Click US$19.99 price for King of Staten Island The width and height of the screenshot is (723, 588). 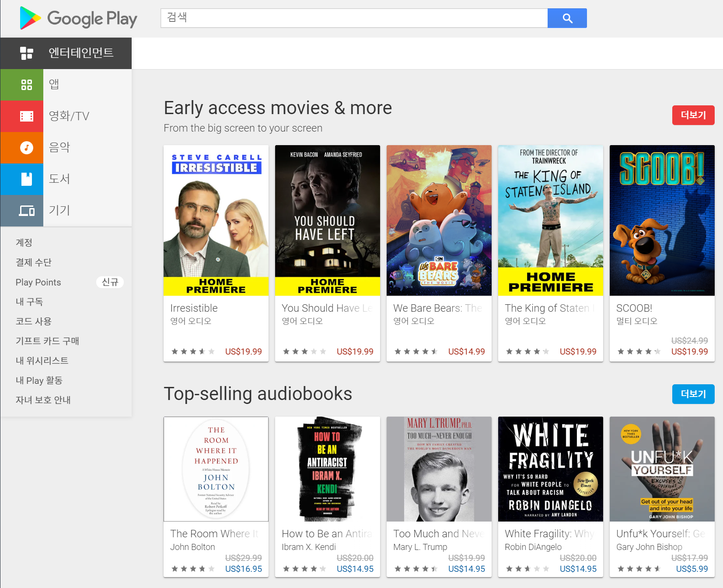(x=578, y=351)
